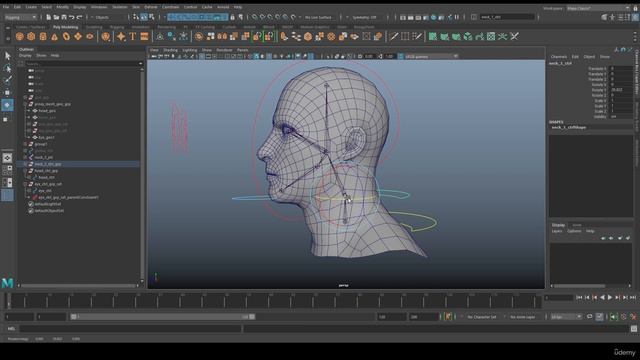Click Channels menu in Channel Box
This screenshot has width=640, height=360.
coord(559,57)
